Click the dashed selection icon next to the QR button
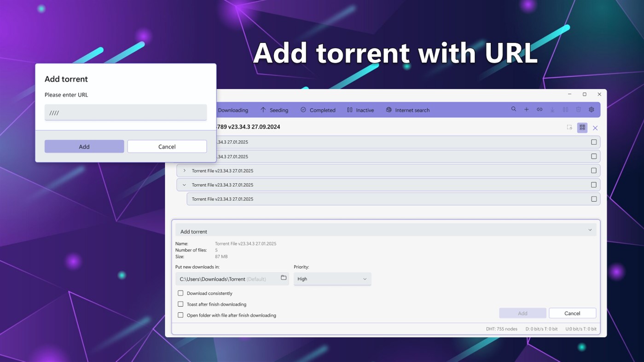The height and width of the screenshot is (362, 644). coord(569,128)
